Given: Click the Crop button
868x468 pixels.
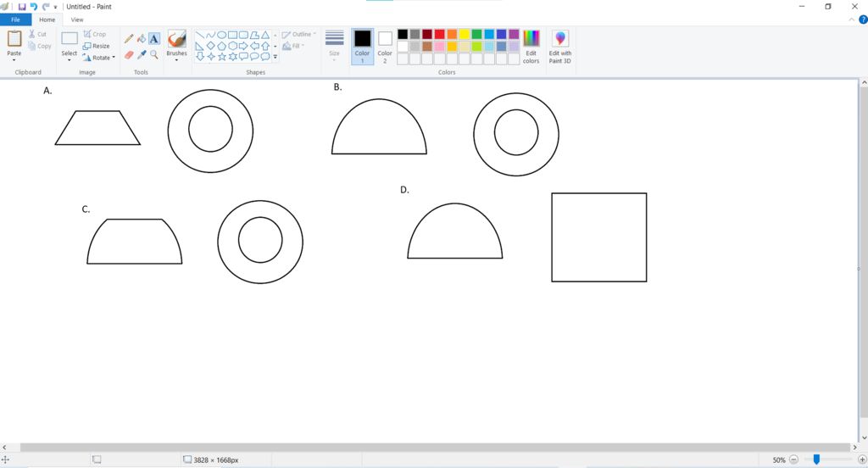Looking at the screenshot, I should [x=95, y=35].
